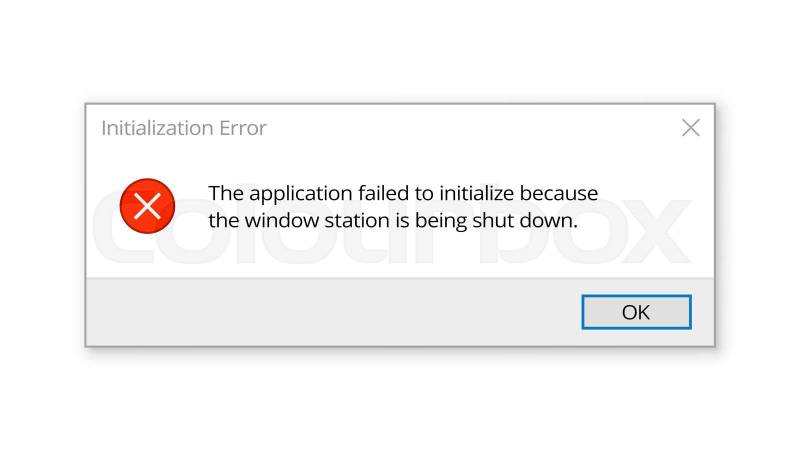Click the "Initialization Error" title text
Screen dimensions: 800x450
point(184,128)
